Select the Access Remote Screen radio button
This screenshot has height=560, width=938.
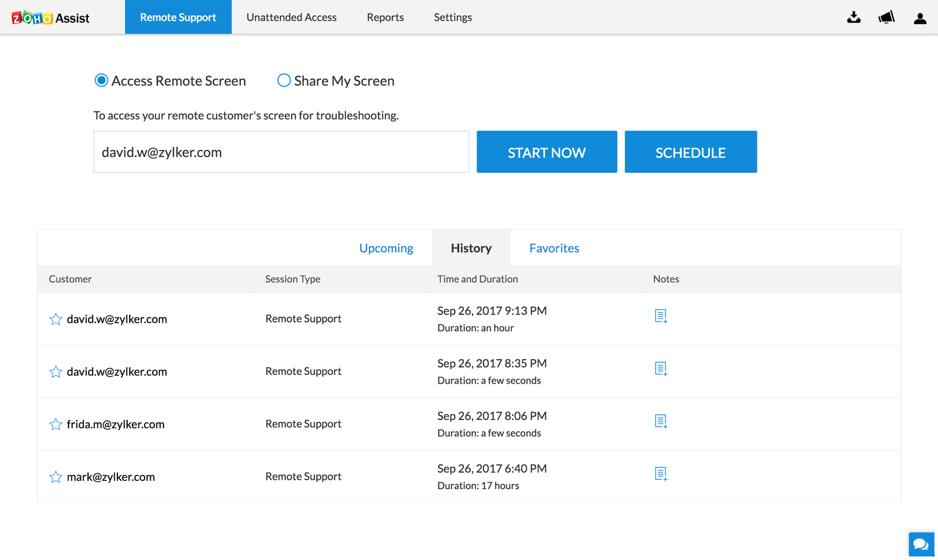click(x=101, y=80)
